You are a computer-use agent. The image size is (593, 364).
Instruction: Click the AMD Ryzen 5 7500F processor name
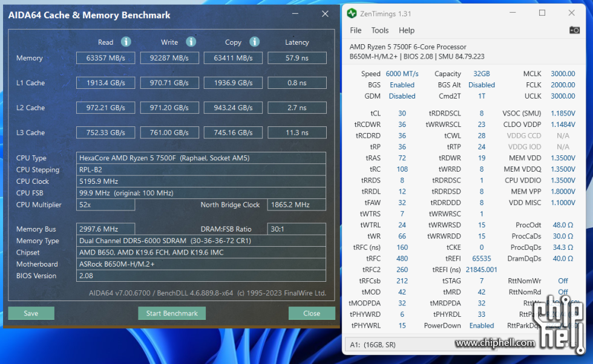coord(408,47)
